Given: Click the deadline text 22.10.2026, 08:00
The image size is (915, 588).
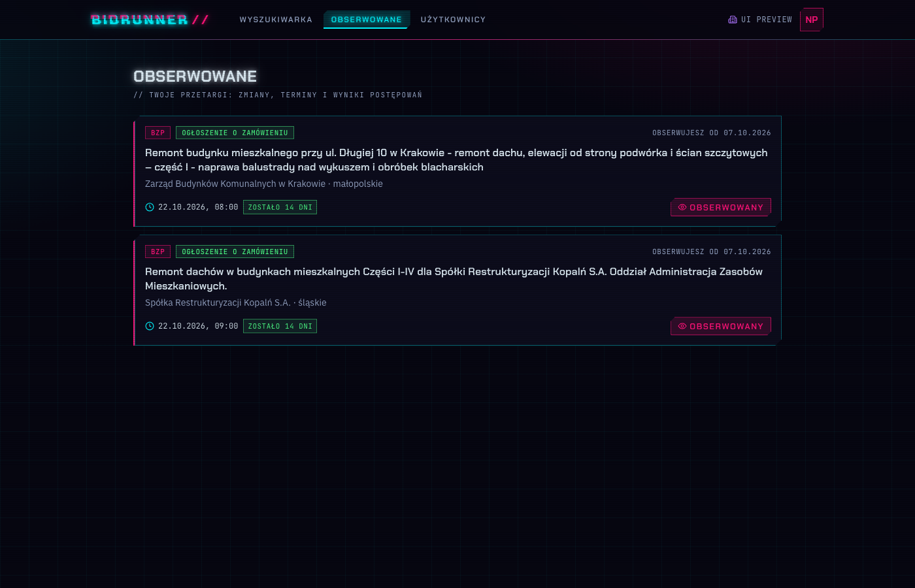Looking at the screenshot, I should coord(198,207).
